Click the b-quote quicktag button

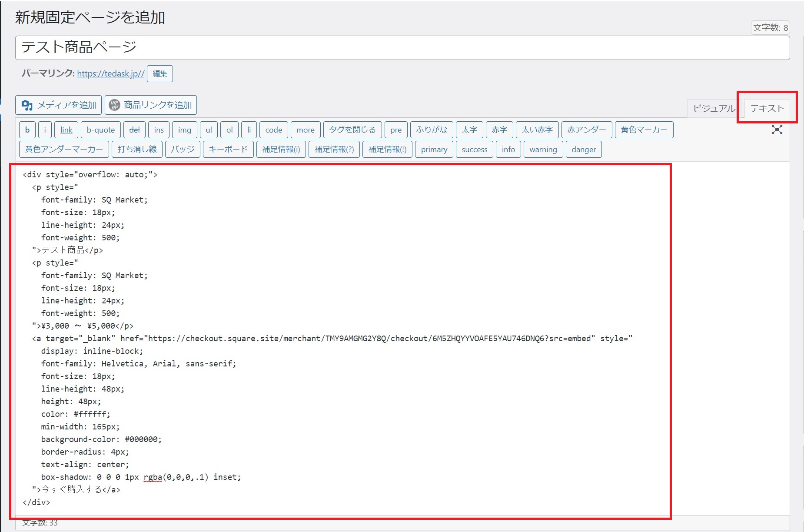[100, 130]
